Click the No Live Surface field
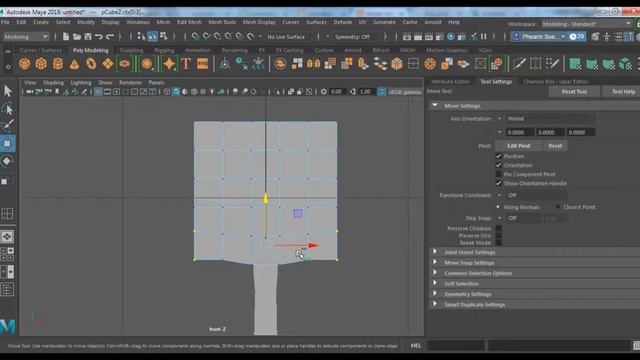The image size is (640, 360). [x=286, y=37]
